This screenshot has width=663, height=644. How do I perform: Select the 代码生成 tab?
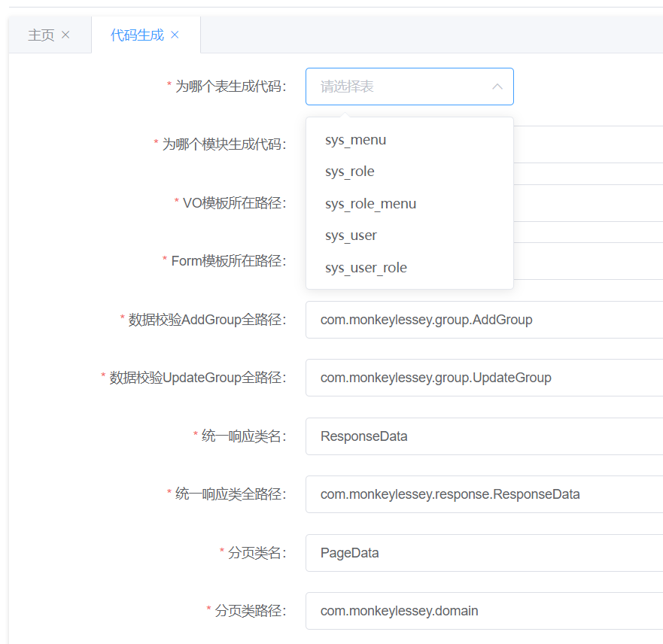click(137, 35)
